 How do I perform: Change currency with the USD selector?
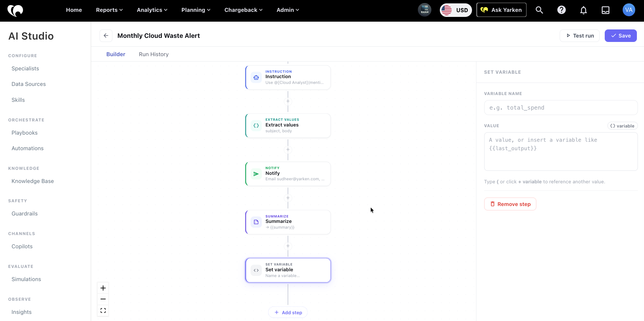pyautogui.click(x=456, y=10)
